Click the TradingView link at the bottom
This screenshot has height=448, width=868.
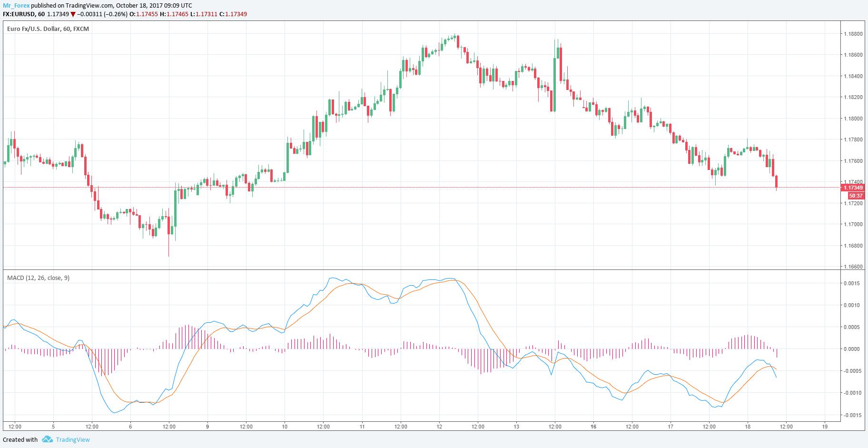point(73,439)
